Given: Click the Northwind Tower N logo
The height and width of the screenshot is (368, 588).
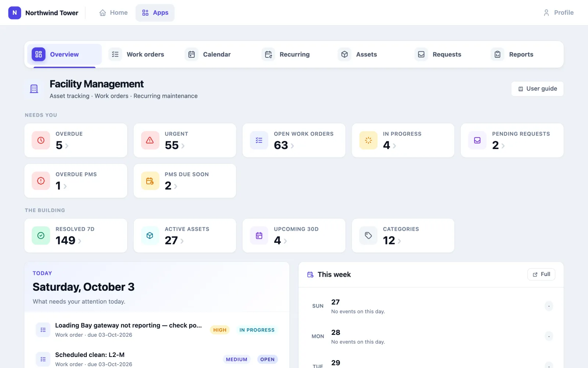Looking at the screenshot, I should coord(15,13).
